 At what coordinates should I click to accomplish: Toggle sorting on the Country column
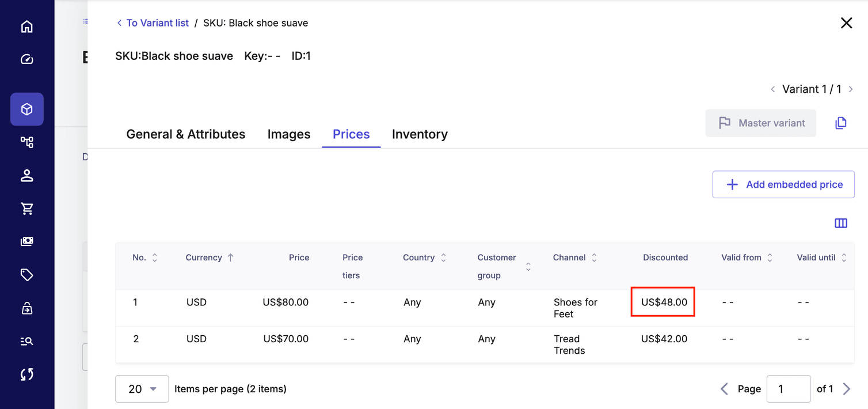443,257
